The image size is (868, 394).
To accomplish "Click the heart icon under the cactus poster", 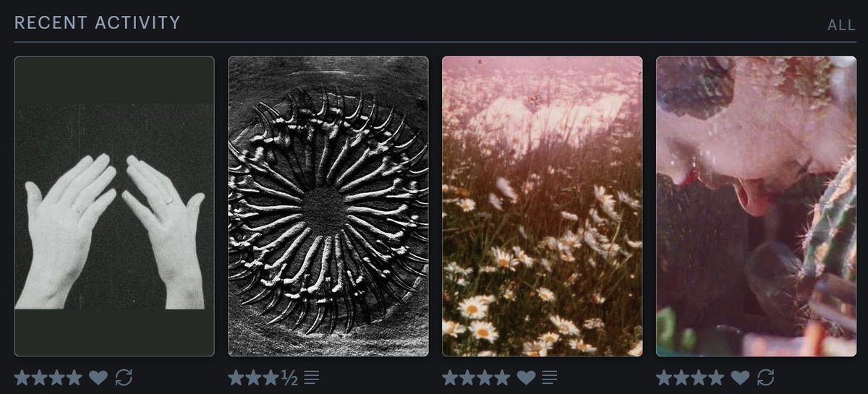I will pyautogui.click(x=741, y=377).
